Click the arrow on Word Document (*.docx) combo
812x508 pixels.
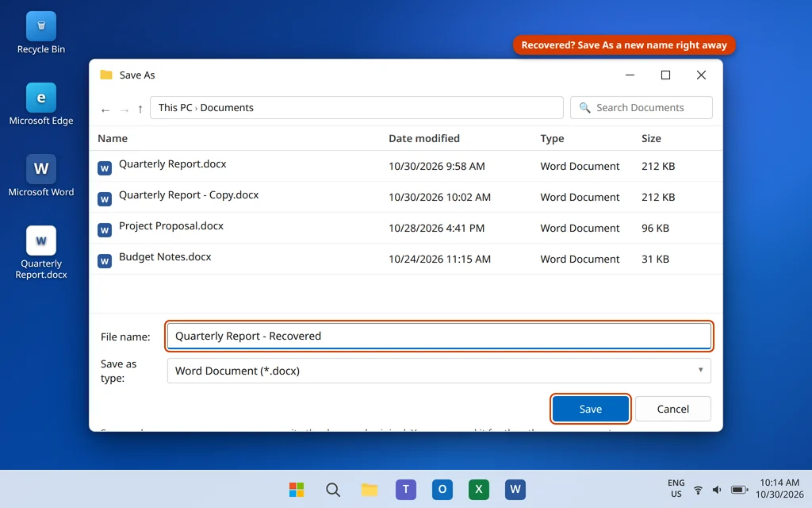point(700,370)
